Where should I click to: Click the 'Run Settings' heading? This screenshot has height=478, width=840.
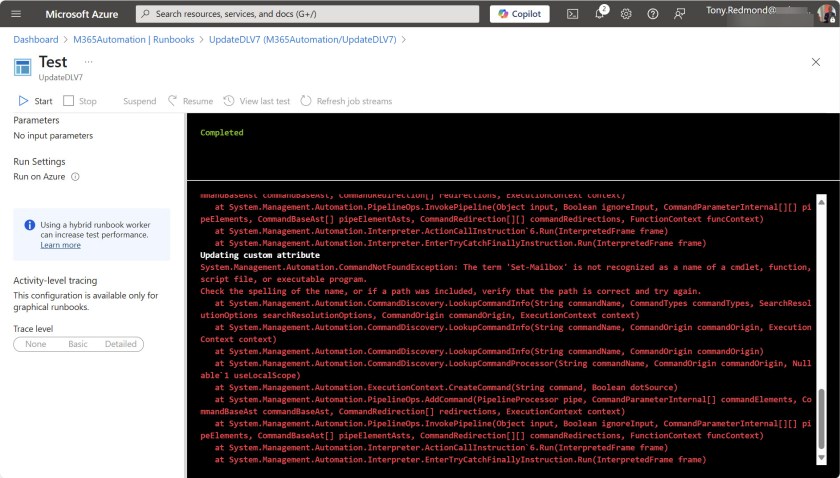click(39, 161)
